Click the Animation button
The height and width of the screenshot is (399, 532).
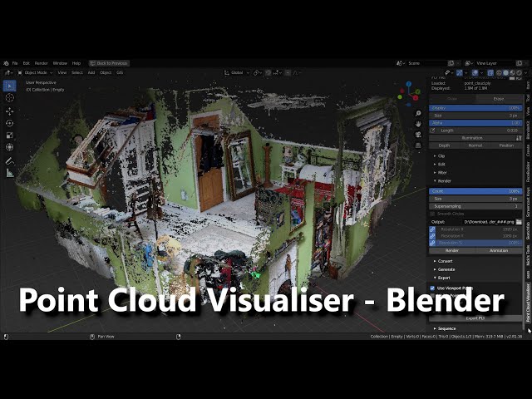(x=499, y=251)
